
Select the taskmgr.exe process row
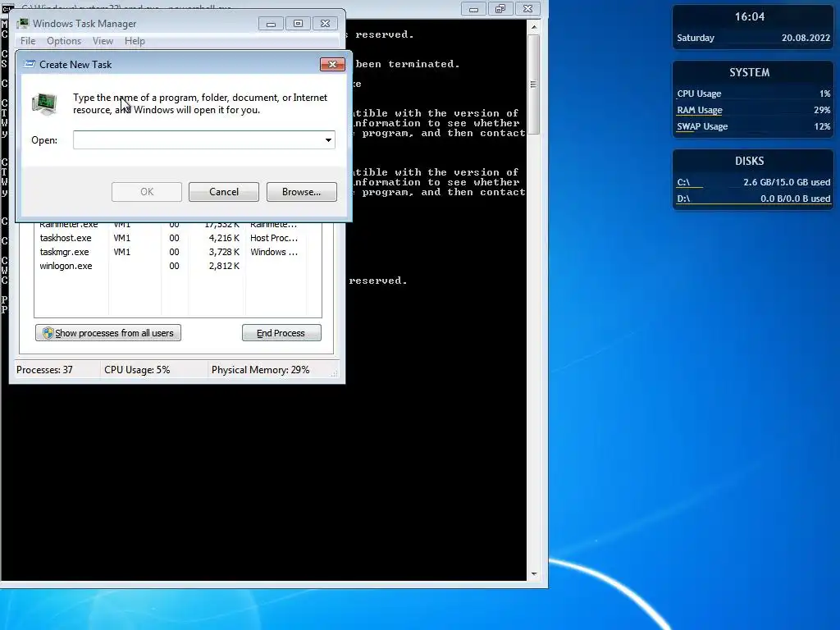click(x=171, y=252)
